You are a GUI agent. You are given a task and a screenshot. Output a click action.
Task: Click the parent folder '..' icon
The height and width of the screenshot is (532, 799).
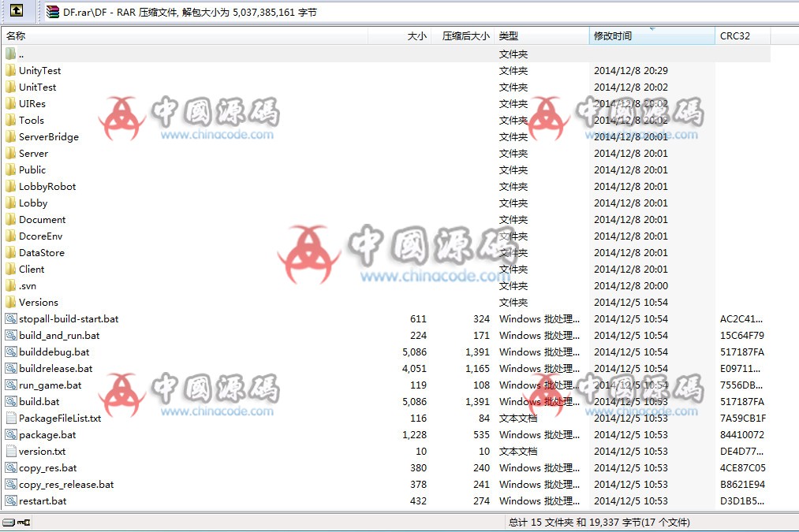pyautogui.click(x=11, y=54)
